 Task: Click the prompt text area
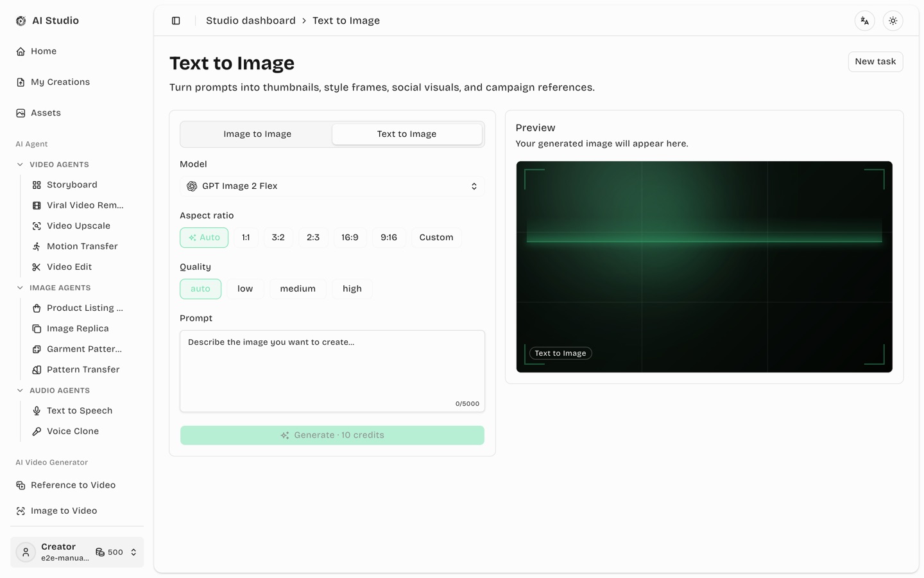point(332,371)
